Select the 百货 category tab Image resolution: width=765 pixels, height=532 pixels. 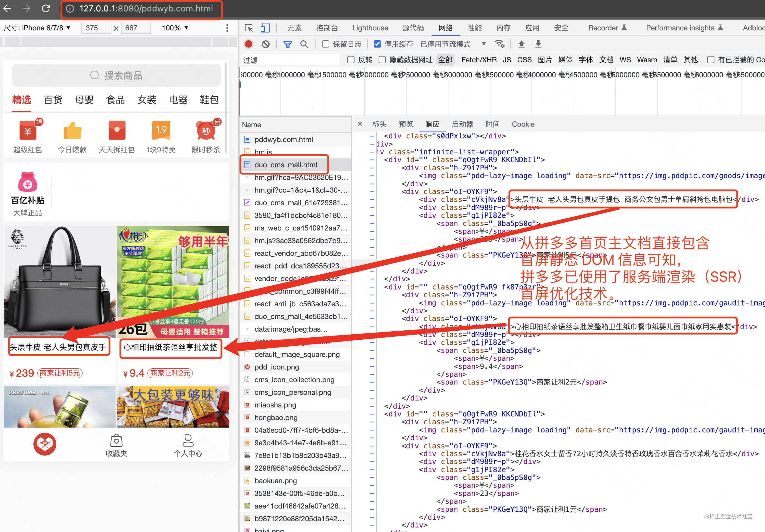(x=53, y=100)
